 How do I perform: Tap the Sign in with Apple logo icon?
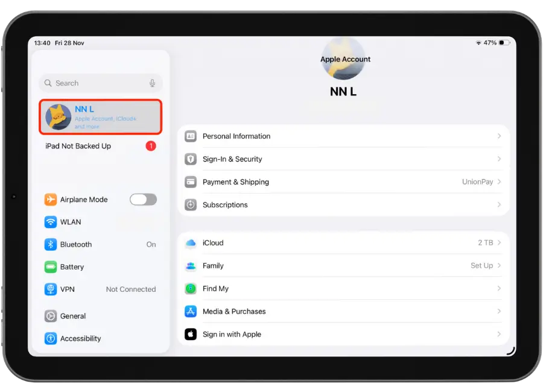point(191,335)
